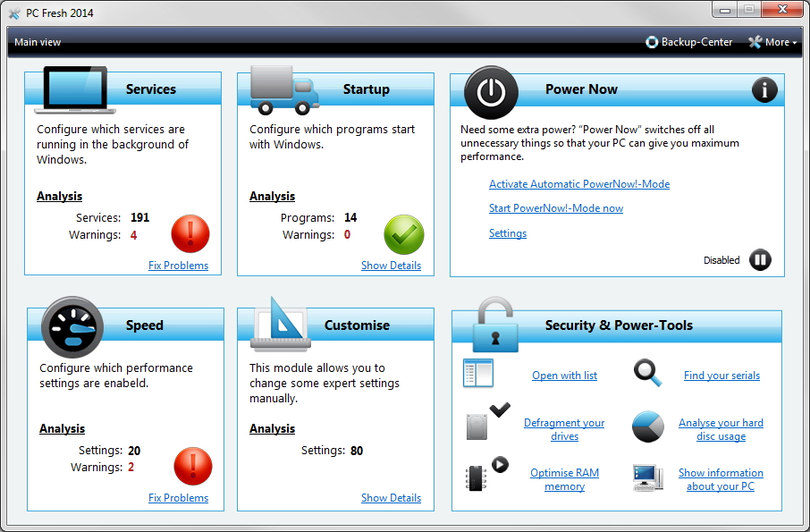Click the Optimise RAM memory chip icon
Screen dimensions: 810x532
485,476
